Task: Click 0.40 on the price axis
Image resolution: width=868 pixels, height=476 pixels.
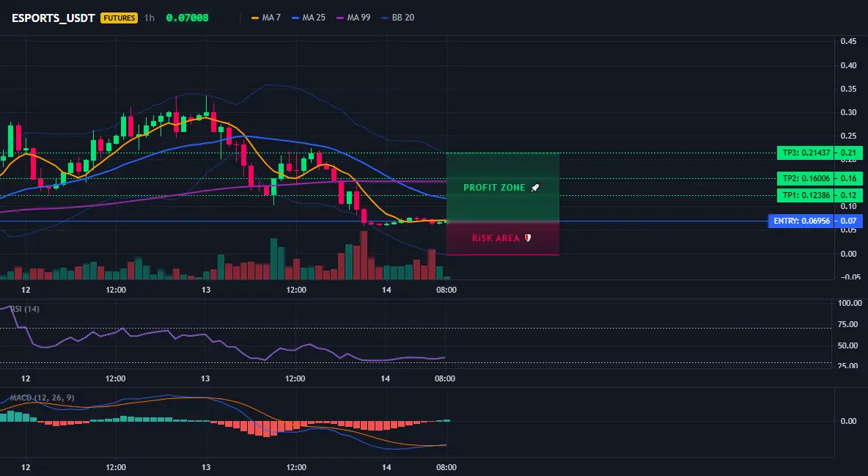Action: (849, 65)
